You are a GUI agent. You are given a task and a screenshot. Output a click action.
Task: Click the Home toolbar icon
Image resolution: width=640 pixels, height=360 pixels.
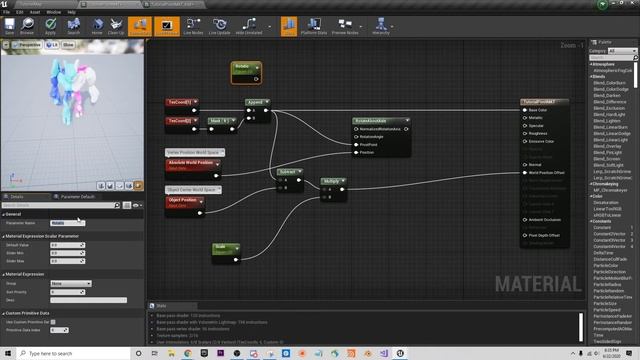[97, 27]
